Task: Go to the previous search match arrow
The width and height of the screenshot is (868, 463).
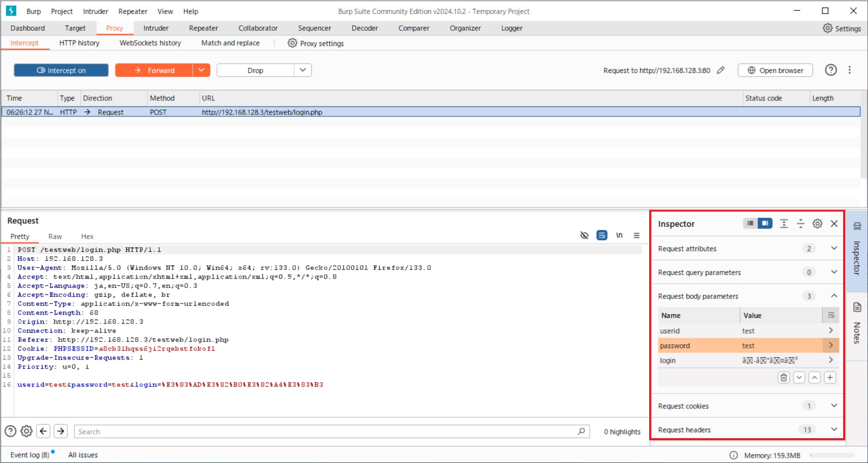Action: (x=43, y=431)
